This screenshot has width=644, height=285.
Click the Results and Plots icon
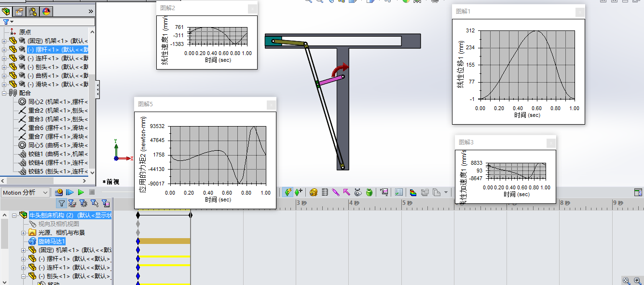(x=384, y=192)
